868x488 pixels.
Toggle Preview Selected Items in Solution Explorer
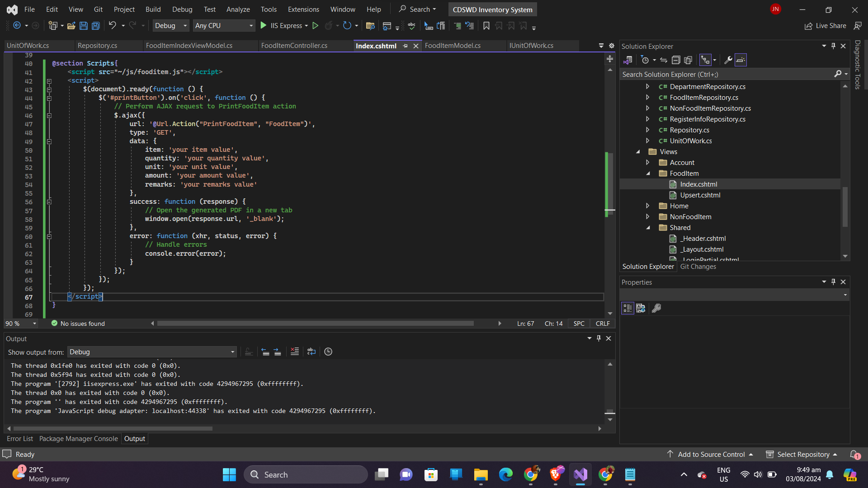click(x=741, y=60)
